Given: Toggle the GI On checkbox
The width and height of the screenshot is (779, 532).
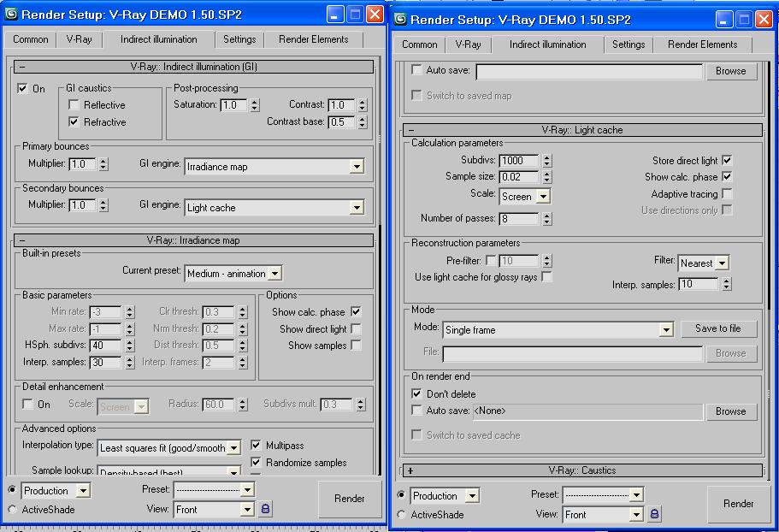Looking at the screenshot, I should 22,88.
